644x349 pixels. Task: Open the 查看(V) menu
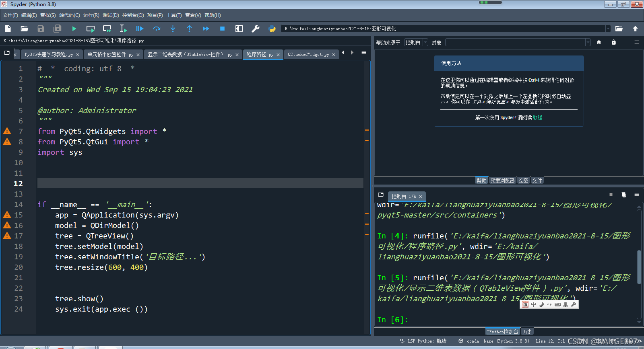(x=193, y=15)
